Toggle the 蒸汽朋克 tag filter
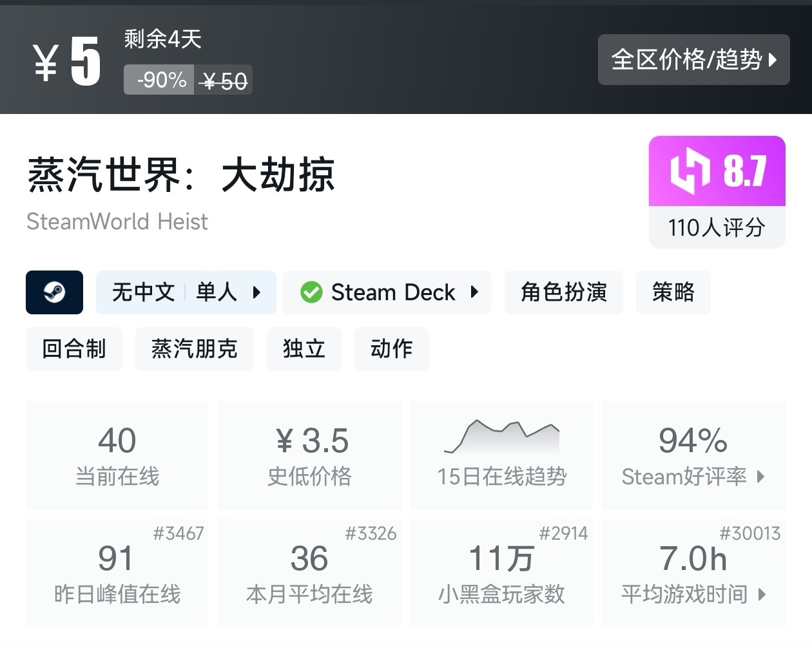812x646 pixels. coord(195,349)
